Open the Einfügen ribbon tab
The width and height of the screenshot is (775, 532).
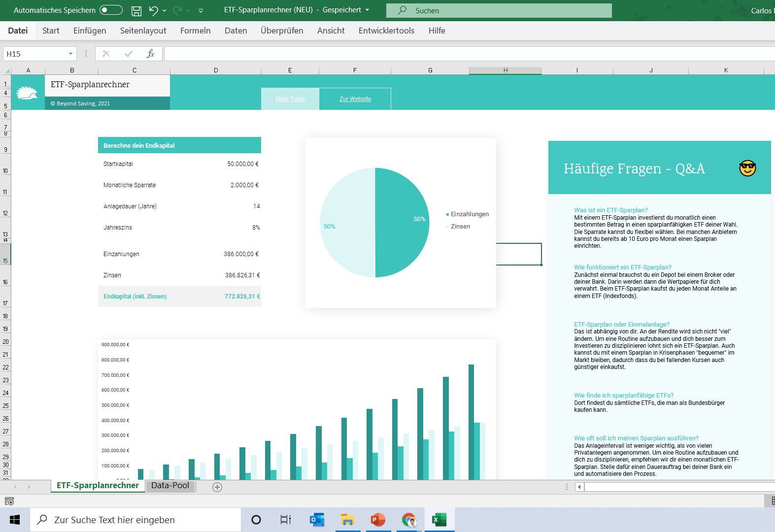pos(90,31)
